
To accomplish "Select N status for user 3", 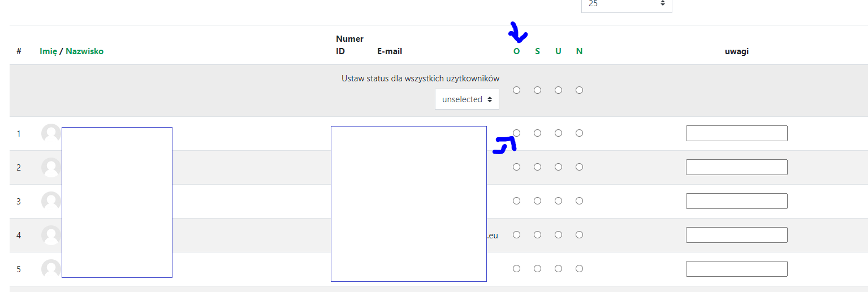I will click(579, 201).
